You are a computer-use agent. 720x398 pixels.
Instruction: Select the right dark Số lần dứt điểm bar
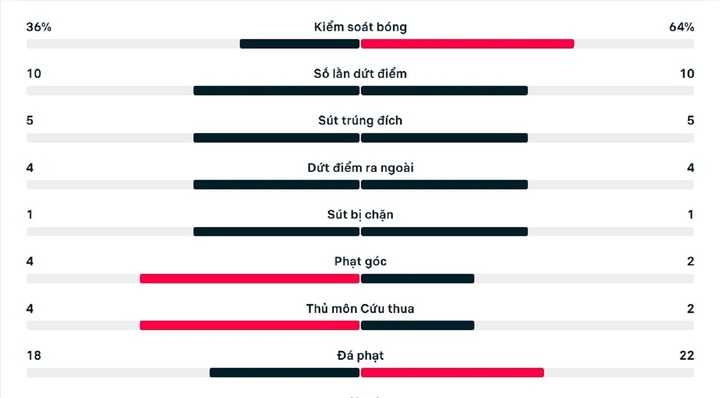(444, 91)
